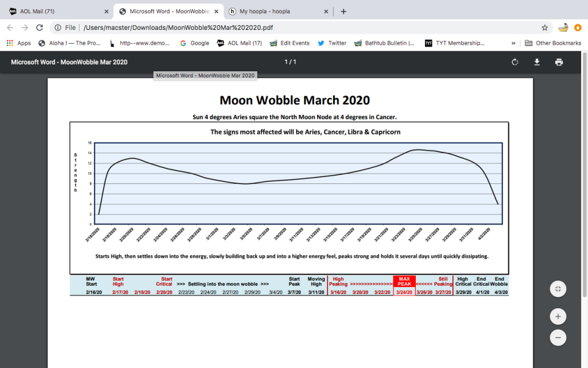Switch to the My hoopla tab

point(278,11)
